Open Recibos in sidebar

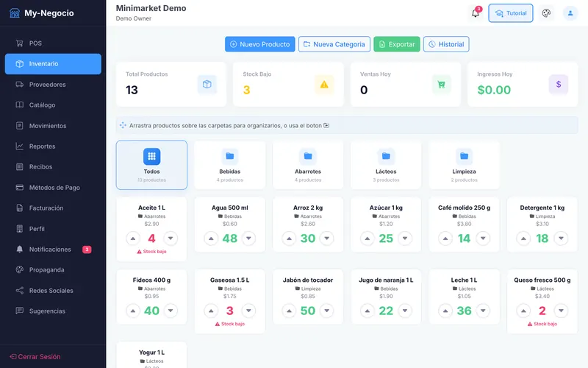(x=53, y=167)
